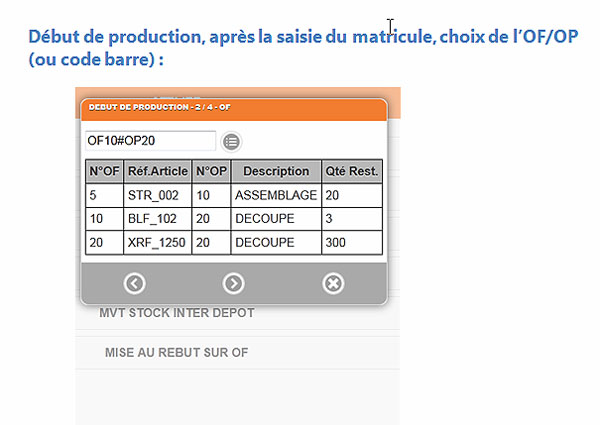The height and width of the screenshot is (425, 600).
Task: Click DECOUPE in the BLF_102 row
Action: pos(276,219)
